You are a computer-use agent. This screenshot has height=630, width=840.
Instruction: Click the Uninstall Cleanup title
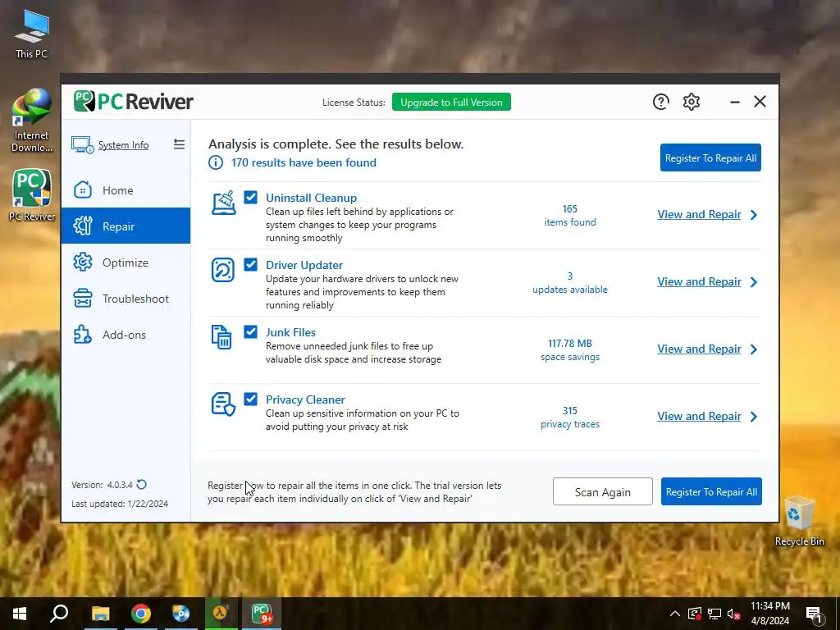(x=311, y=198)
